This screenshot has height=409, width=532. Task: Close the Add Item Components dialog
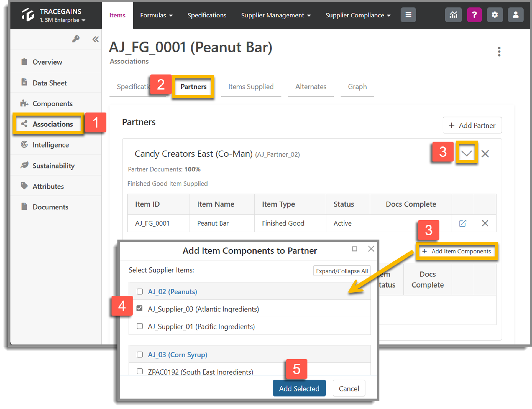point(371,249)
